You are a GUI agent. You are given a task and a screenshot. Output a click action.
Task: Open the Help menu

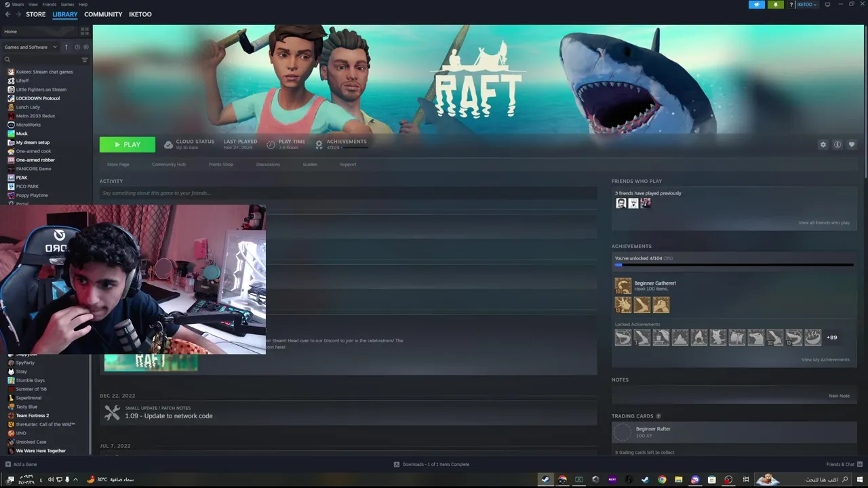[83, 4]
